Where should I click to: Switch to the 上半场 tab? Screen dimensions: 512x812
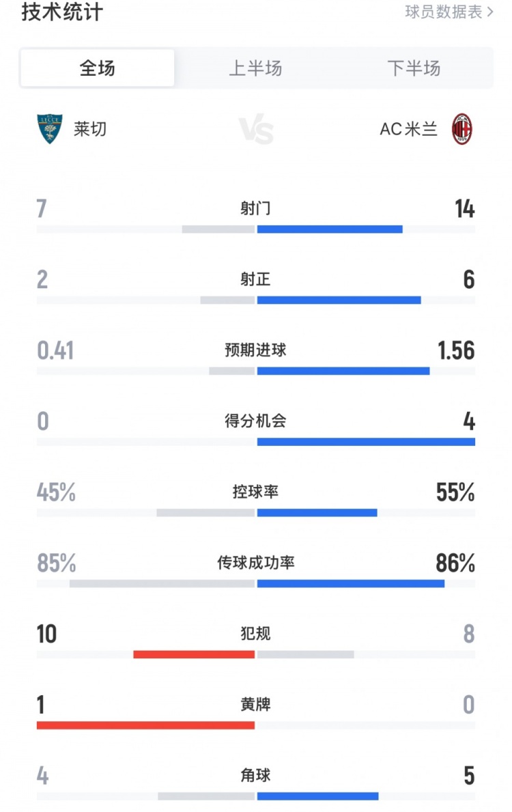point(255,68)
